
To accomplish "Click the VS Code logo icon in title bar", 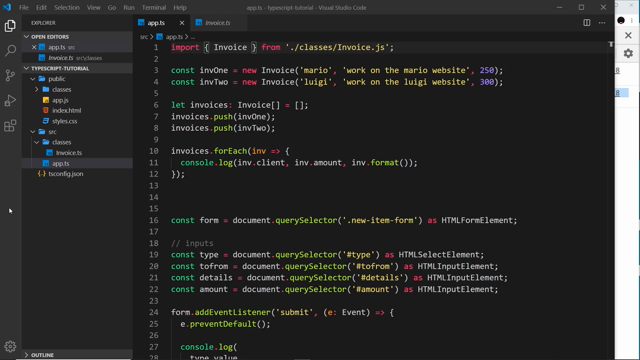I will [7, 7].
